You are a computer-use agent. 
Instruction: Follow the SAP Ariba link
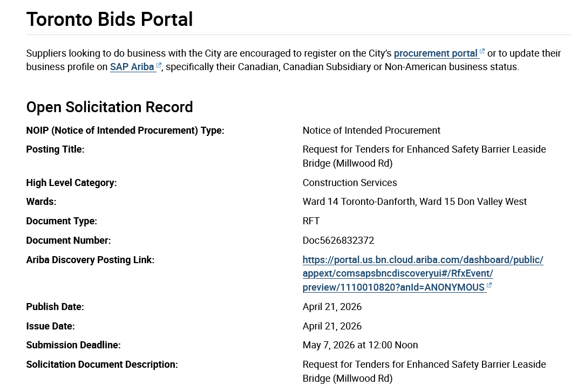(x=132, y=67)
